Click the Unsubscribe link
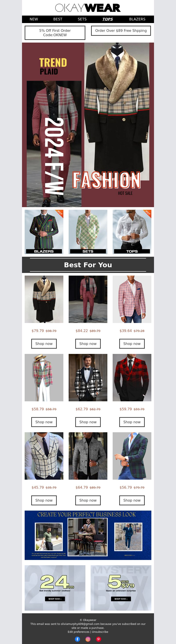The height and width of the screenshot is (644, 176). click(100, 631)
